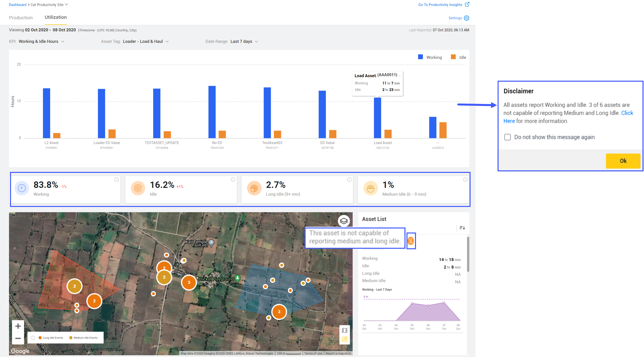Switch to satellite imagery map icon
644x357 pixels.
[x=344, y=339]
